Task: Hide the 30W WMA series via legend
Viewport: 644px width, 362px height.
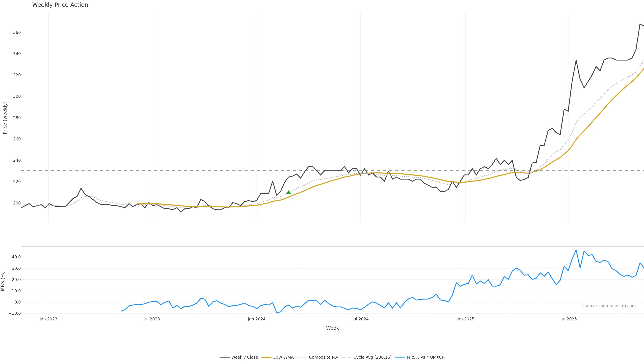Action: tap(283, 357)
